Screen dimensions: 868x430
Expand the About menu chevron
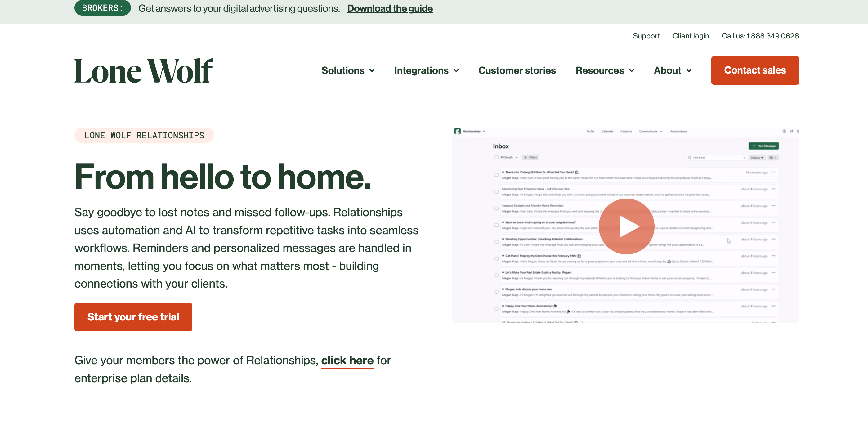pyautogui.click(x=689, y=71)
